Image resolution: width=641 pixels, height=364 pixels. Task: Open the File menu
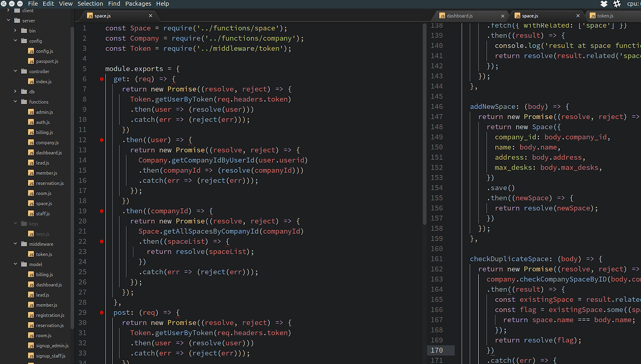[x=33, y=4]
